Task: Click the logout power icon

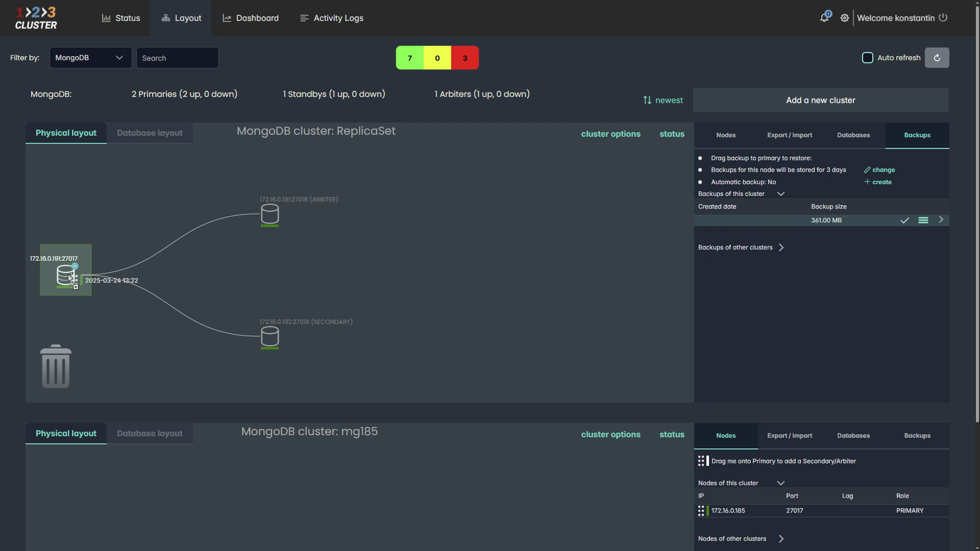Action: click(x=943, y=18)
